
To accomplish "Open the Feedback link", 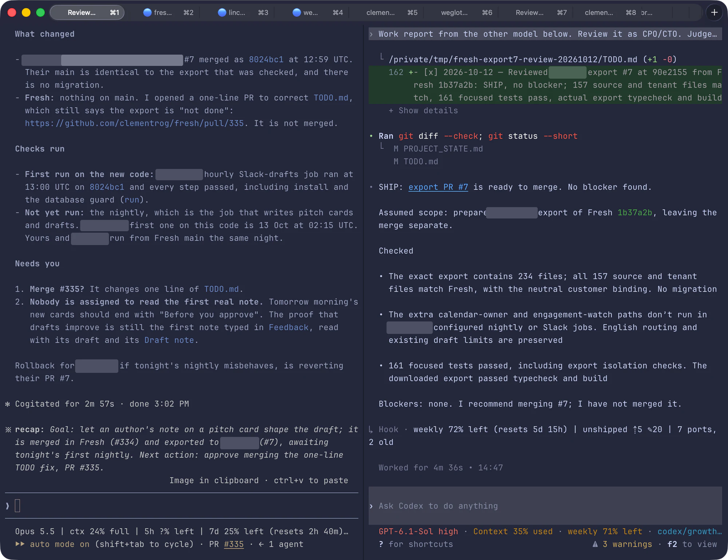I will [x=289, y=327].
